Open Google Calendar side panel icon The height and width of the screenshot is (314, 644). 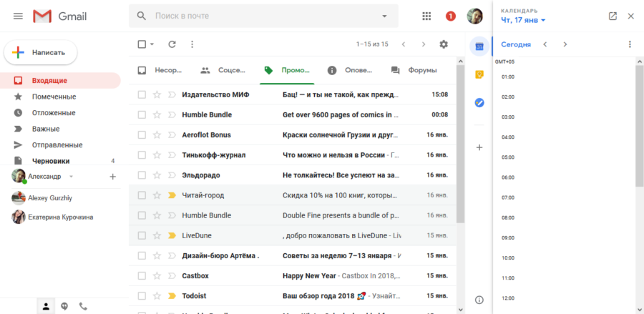coord(479,46)
